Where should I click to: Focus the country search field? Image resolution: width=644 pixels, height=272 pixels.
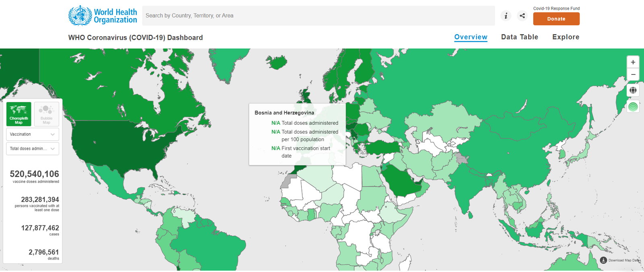click(318, 16)
